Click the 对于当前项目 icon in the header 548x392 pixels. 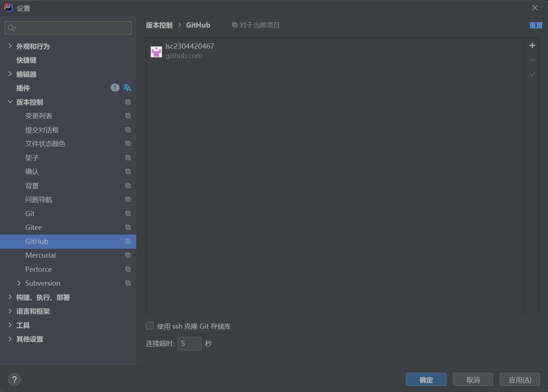coord(235,25)
